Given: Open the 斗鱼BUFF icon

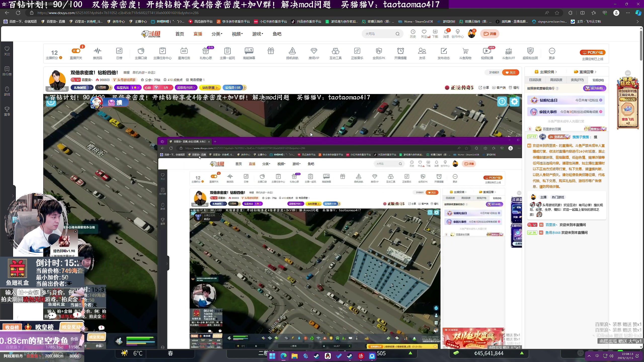Looking at the screenshot, I should click(x=509, y=53).
